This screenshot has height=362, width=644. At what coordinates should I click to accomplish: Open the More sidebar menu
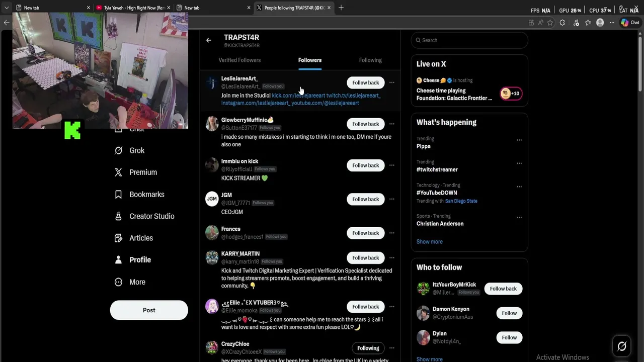point(130,282)
